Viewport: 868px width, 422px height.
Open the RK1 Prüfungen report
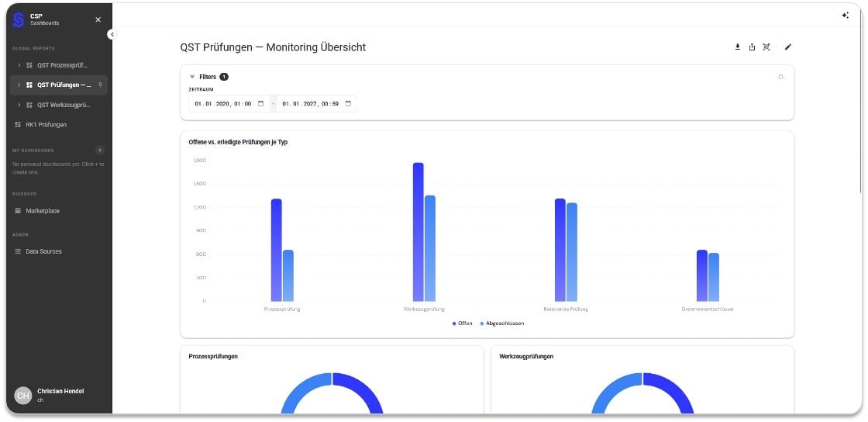click(x=46, y=125)
